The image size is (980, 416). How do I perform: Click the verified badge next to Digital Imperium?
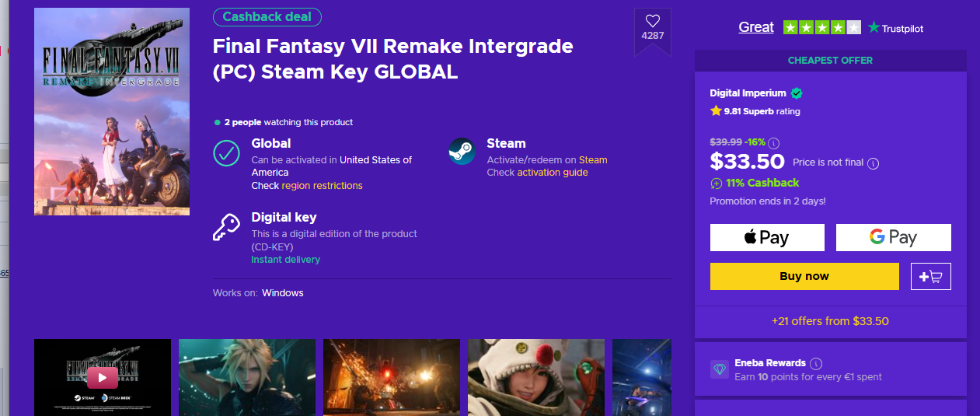[x=797, y=93]
